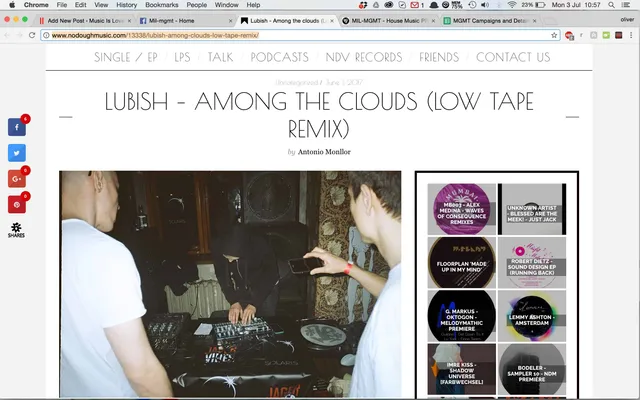Click the Wi-Fi status icon
This screenshot has height=400, width=640.
512,5
